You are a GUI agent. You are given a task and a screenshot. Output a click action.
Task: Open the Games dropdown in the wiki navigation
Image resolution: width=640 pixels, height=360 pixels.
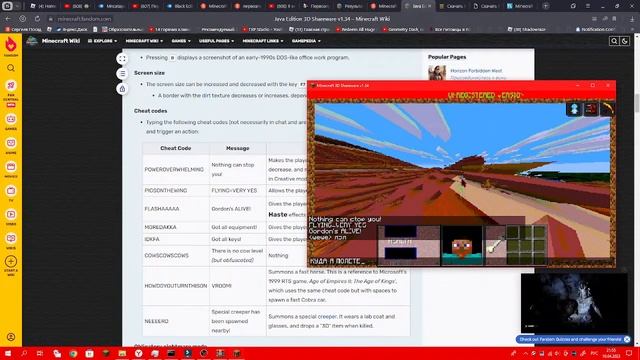pos(181,41)
